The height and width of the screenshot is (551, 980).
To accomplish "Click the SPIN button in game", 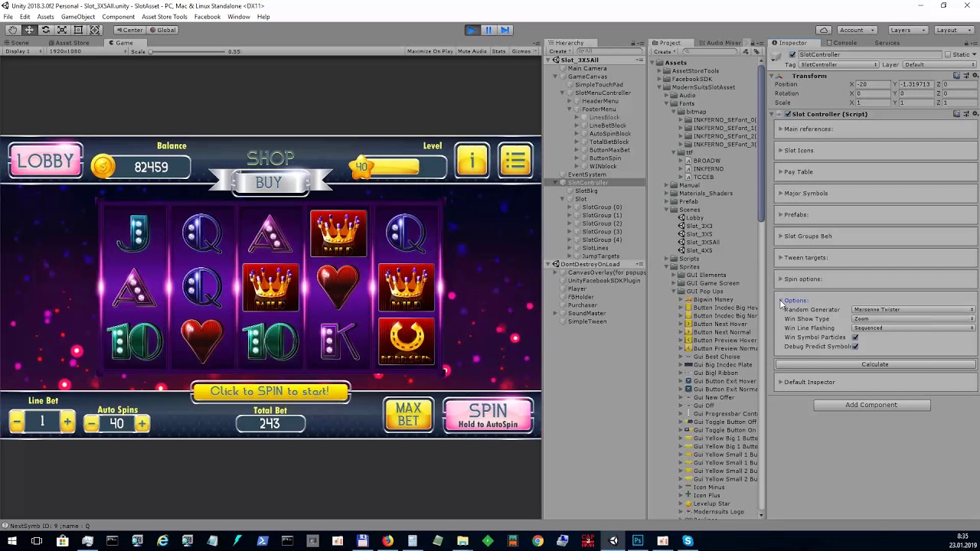I will [x=488, y=416].
